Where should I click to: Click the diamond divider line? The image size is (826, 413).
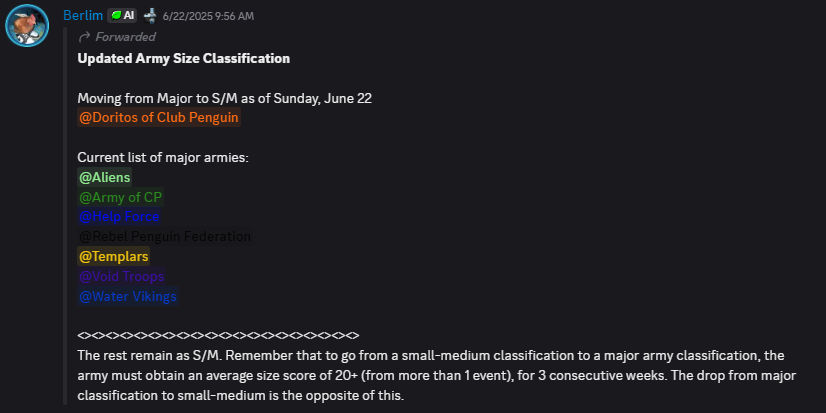pyautogui.click(x=218, y=335)
